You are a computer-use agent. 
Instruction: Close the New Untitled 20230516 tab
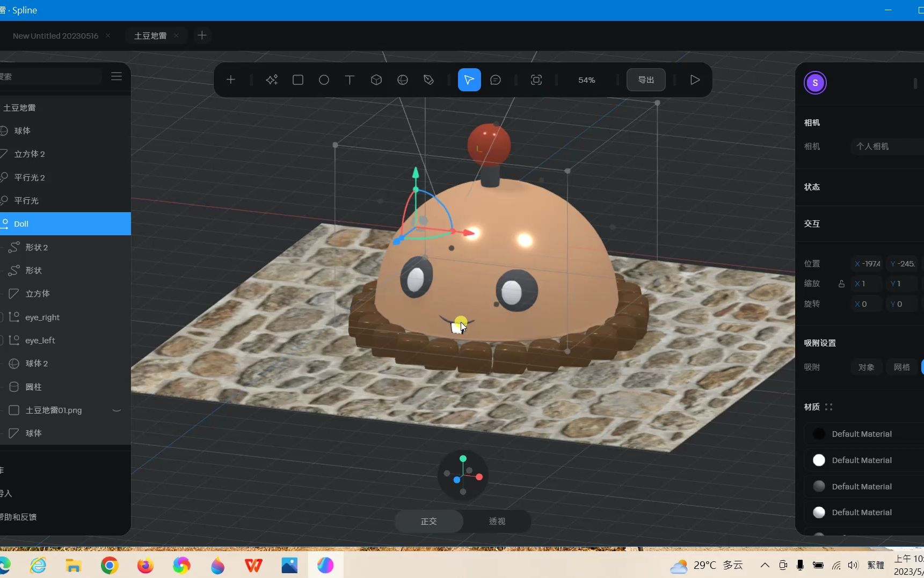pyautogui.click(x=108, y=35)
